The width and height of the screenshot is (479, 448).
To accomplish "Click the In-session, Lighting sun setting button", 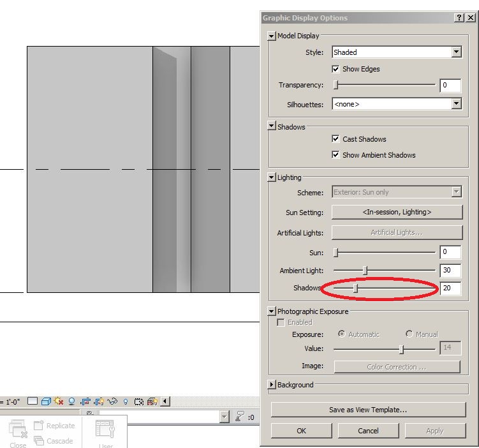I will coord(397,212).
